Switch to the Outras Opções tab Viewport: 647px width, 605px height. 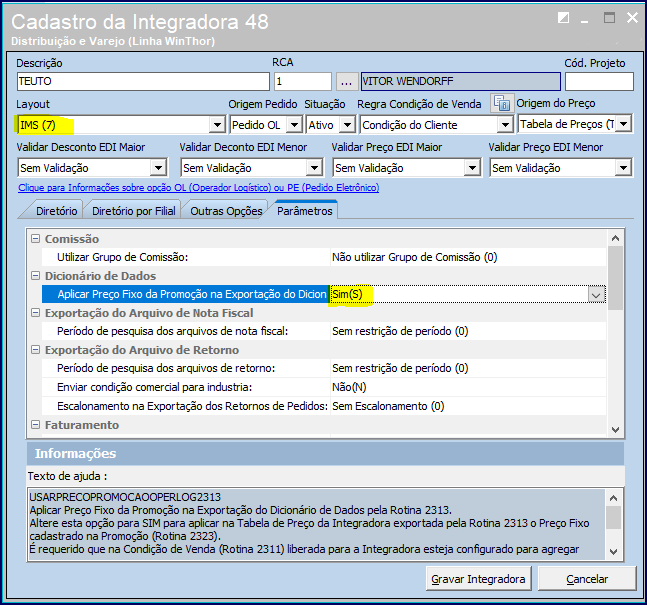tap(226, 211)
